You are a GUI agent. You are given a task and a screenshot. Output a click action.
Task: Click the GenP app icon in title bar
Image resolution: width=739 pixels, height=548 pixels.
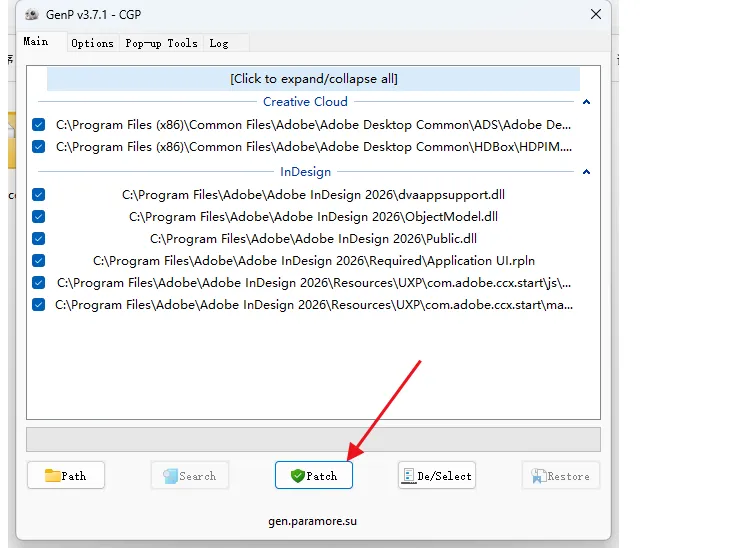(x=32, y=15)
